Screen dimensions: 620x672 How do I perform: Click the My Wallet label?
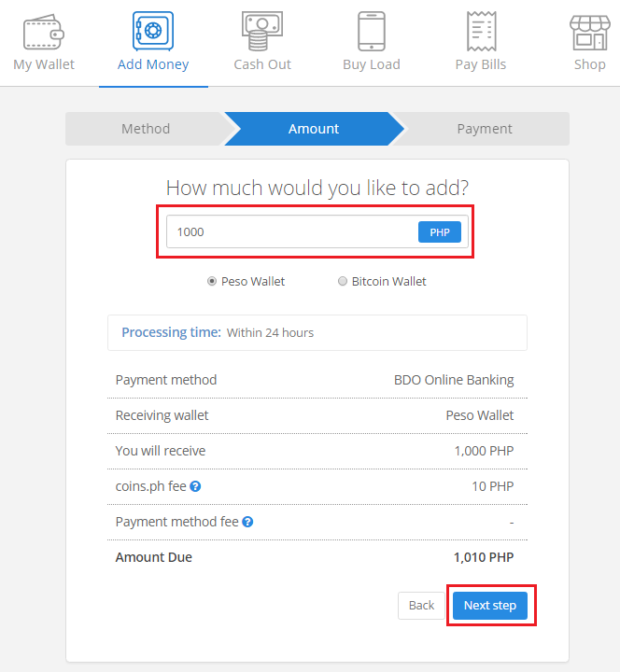(44, 64)
